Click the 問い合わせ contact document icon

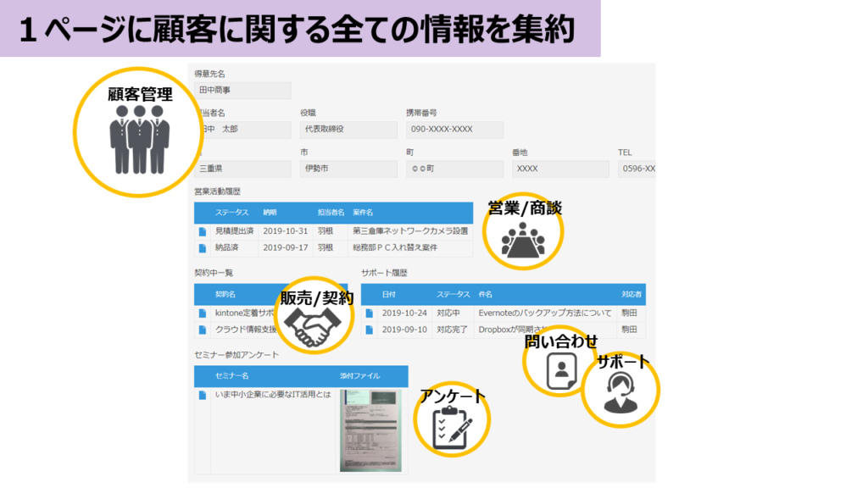(x=560, y=369)
